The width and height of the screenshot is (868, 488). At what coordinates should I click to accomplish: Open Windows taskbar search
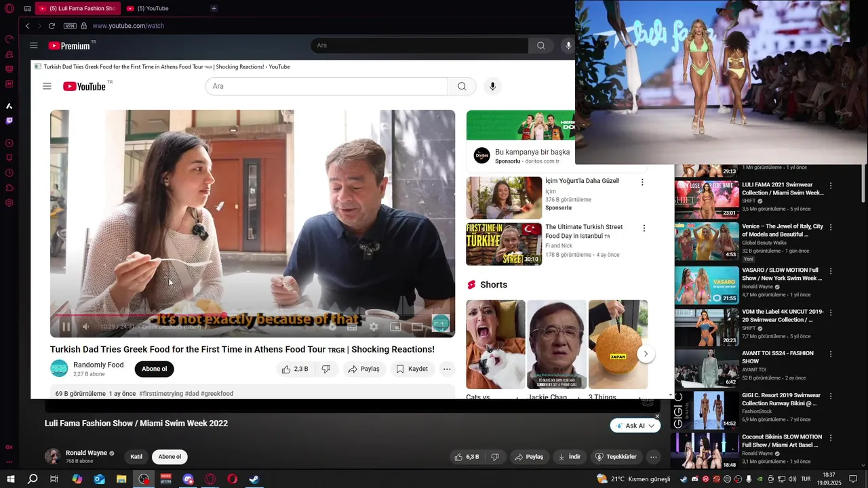tap(32, 479)
